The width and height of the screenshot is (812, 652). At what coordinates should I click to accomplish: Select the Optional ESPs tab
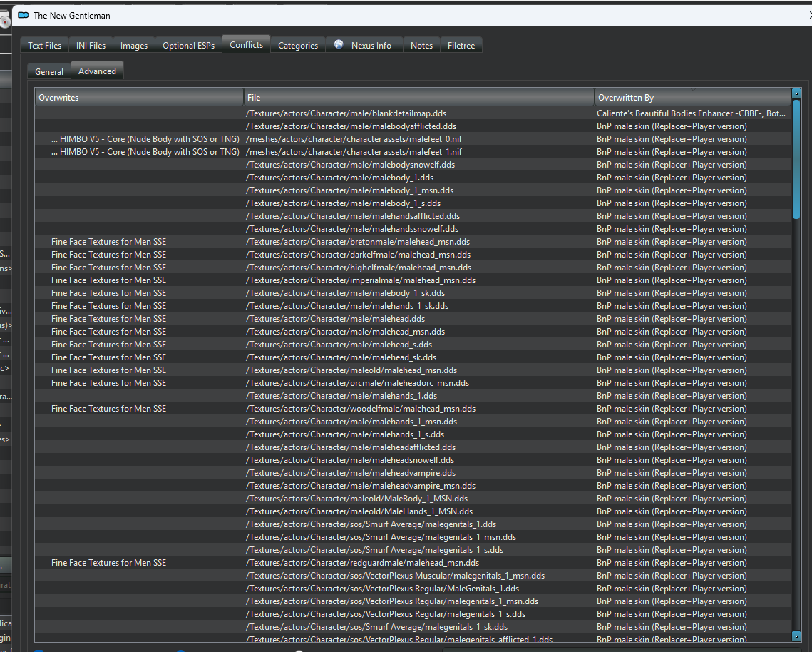[188, 45]
